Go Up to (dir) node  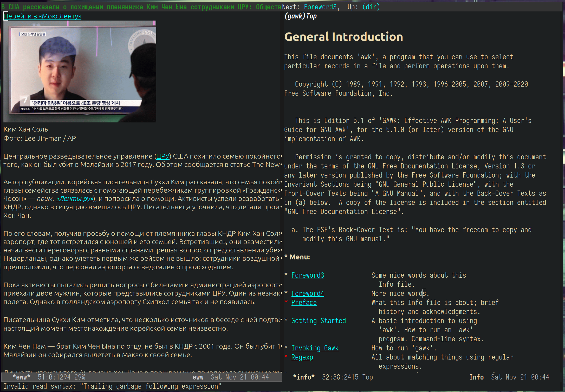pyautogui.click(x=371, y=7)
